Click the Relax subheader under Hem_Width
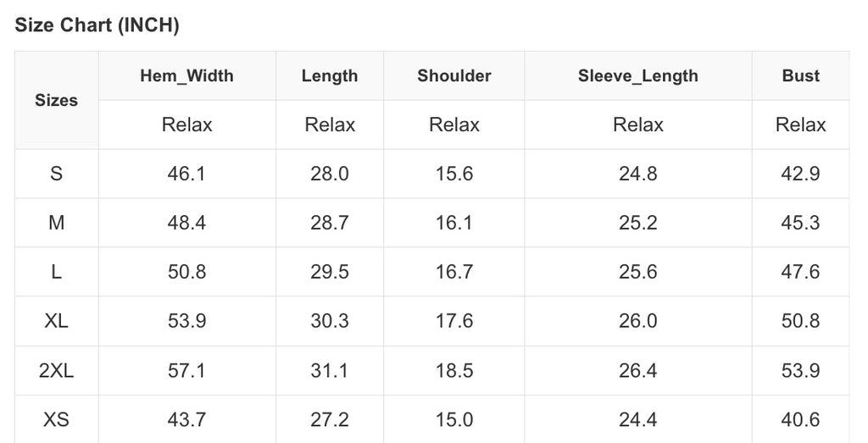 [186, 125]
